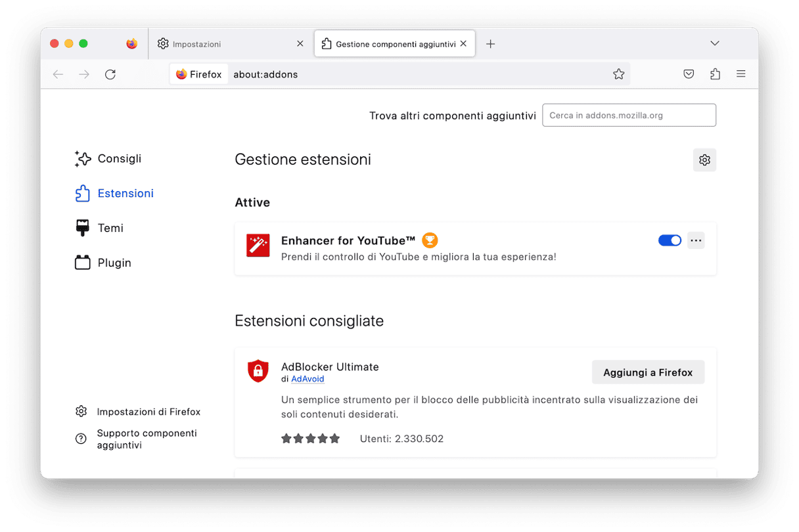This screenshot has width=799, height=532.
Task: Close the Gestione componenti aggiuntivi tab
Action: click(463, 44)
